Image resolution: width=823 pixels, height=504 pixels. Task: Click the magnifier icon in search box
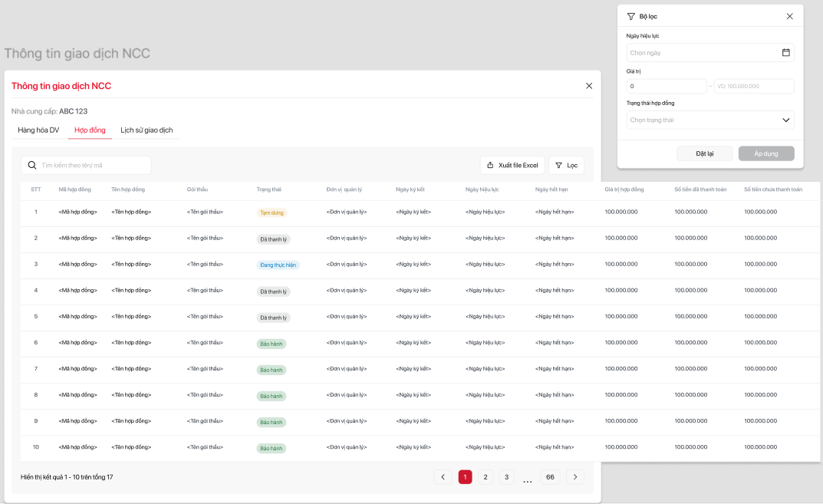(x=32, y=165)
